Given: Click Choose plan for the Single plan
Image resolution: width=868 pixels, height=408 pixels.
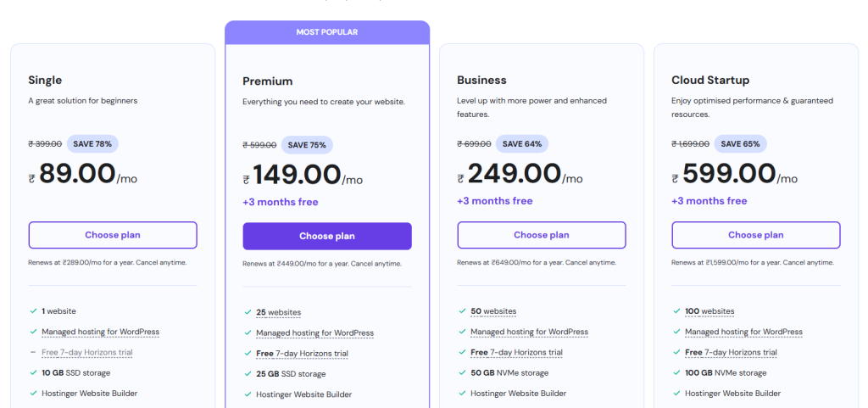Looking at the screenshot, I should [x=113, y=235].
